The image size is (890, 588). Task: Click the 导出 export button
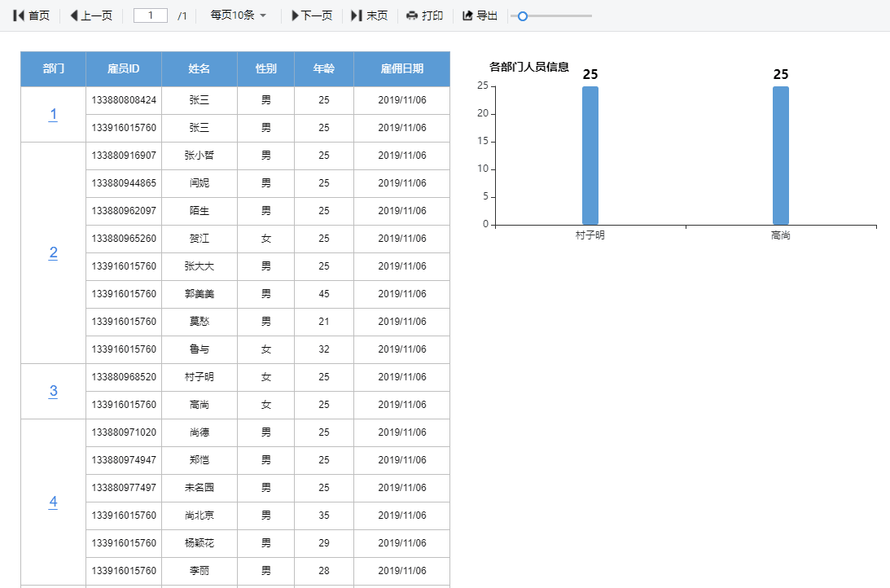tap(480, 15)
